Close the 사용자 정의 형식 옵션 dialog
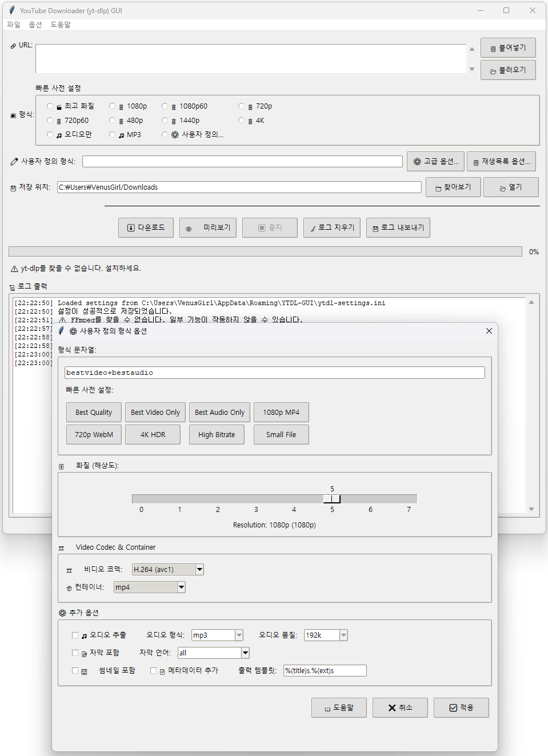 (x=489, y=331)
